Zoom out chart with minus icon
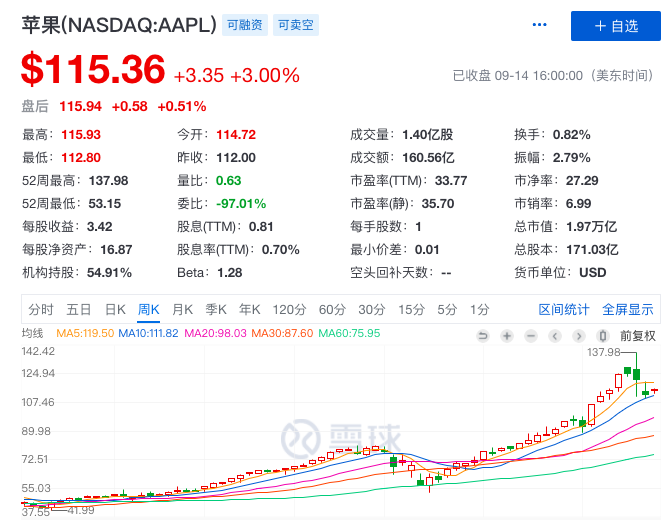The width and height of the screenshot is (670, 520). click(x=531, y=336)
